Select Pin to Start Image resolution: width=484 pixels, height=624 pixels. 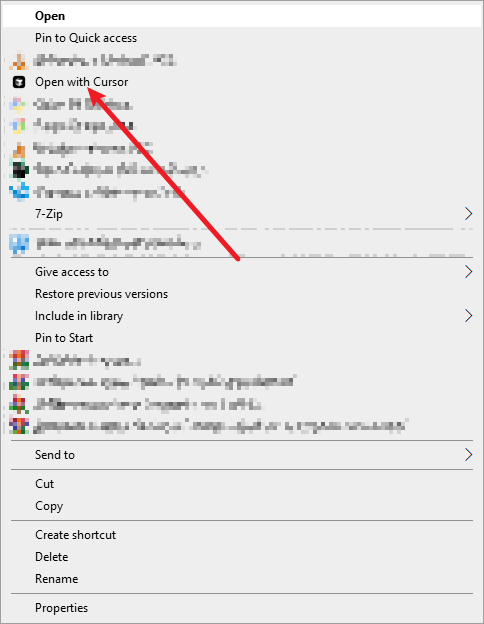click(x=242, y=338)
